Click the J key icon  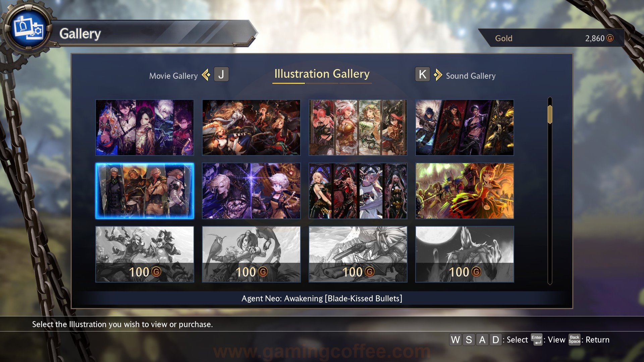pyautogui.click(x=221, y=74)
